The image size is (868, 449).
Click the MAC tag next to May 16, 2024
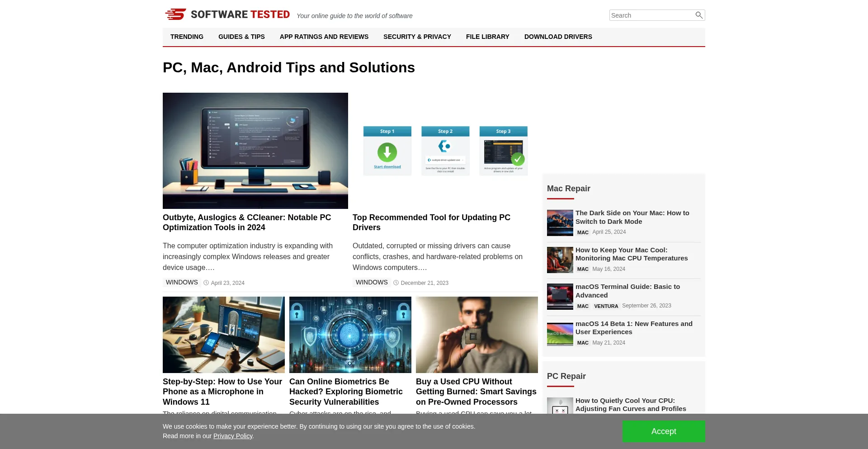pyautogui.click(x=583, y=269)
